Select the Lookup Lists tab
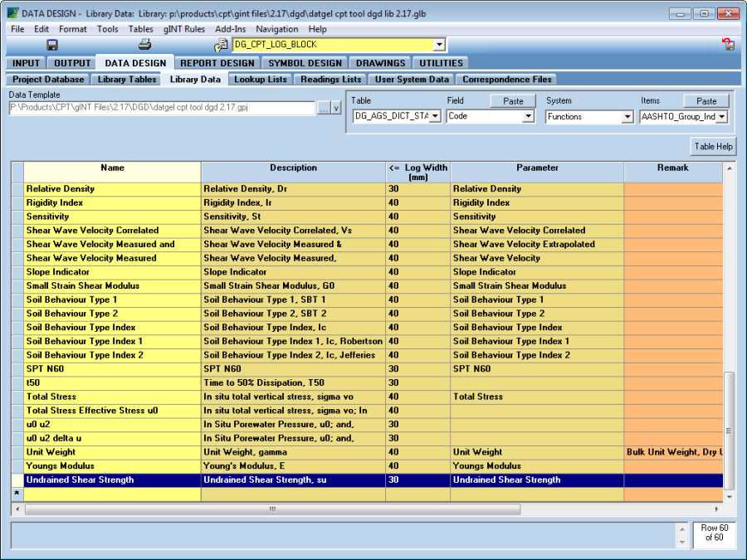 pos(261,80)
